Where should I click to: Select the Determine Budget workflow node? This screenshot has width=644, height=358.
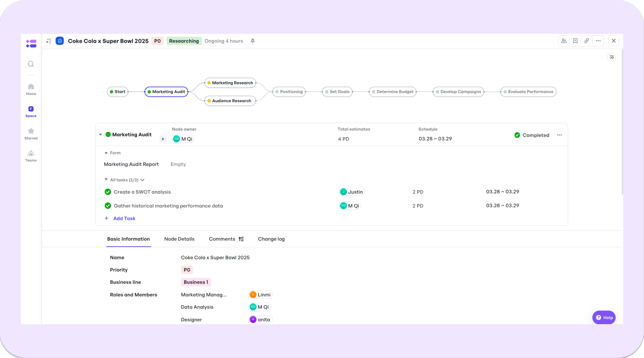[x=393, y=92]
